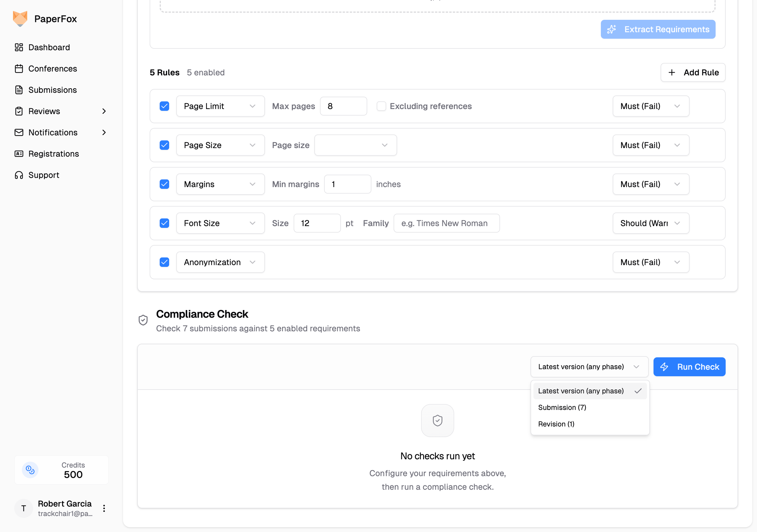Screen dimensions: 757x532
Task: Click the Font Family text field
Action: pyautogui.click(x=446, y=223)
